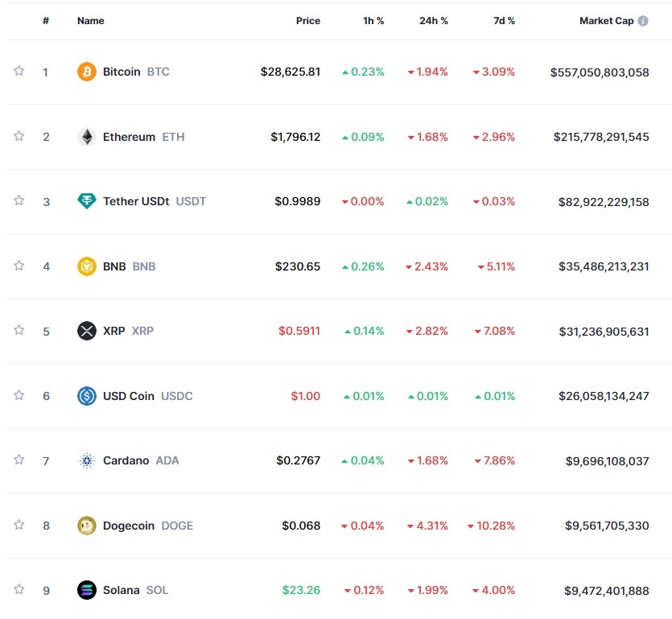Click the Tether USDt logo icon
This screenshot has width=672, height=619.
(86, 201)
